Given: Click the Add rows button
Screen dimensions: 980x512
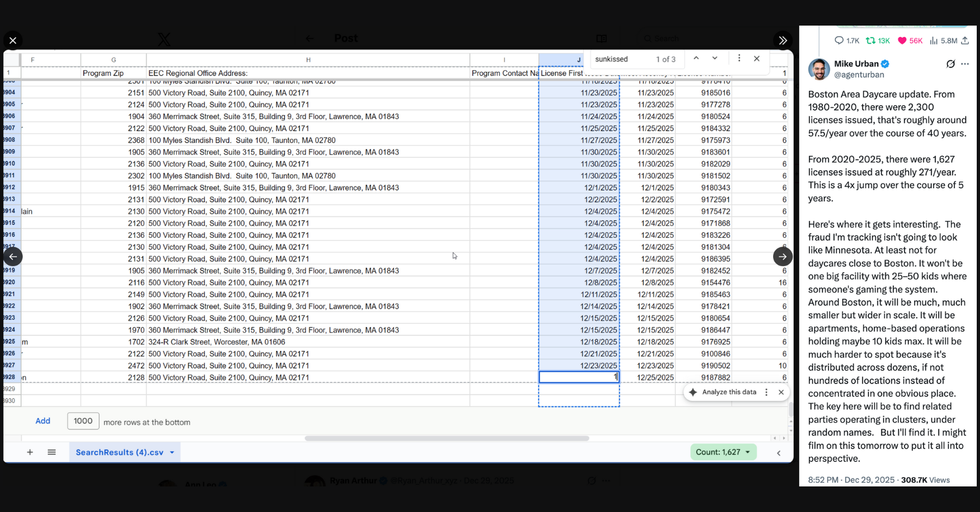Looking at the screenshot, I should click(42, 421).
